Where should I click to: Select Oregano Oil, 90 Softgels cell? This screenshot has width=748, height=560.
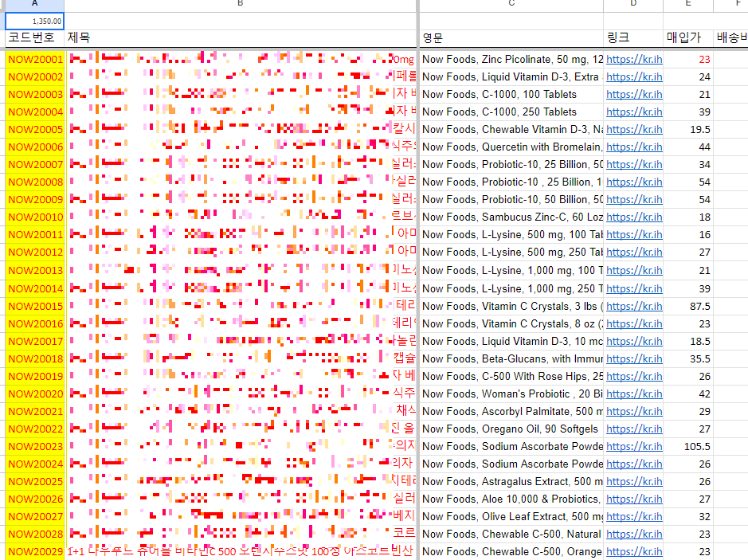tap(511, 429)
